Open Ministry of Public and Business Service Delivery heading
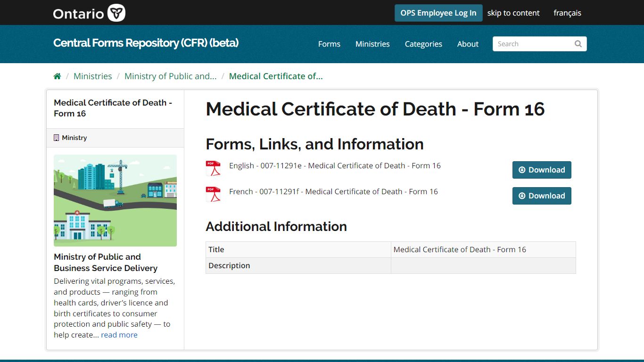This screenshot has width=644, height=362. pos(106,263)
